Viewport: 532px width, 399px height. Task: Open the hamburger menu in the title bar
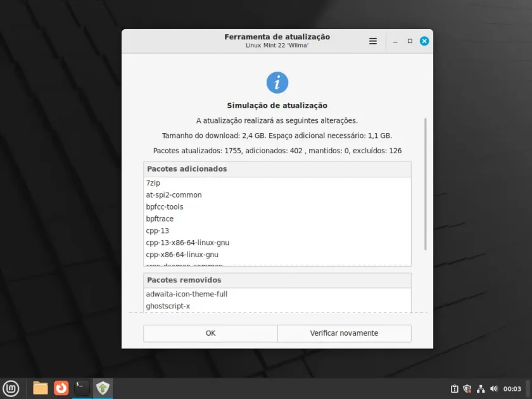pos(373,41)
